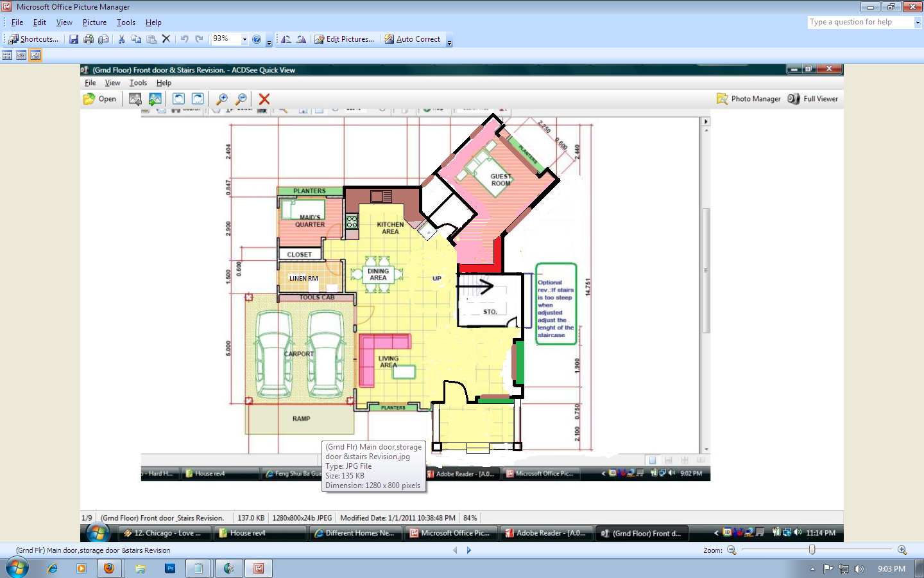Open the help search box dropdown arrow

(x=918, y=22)
